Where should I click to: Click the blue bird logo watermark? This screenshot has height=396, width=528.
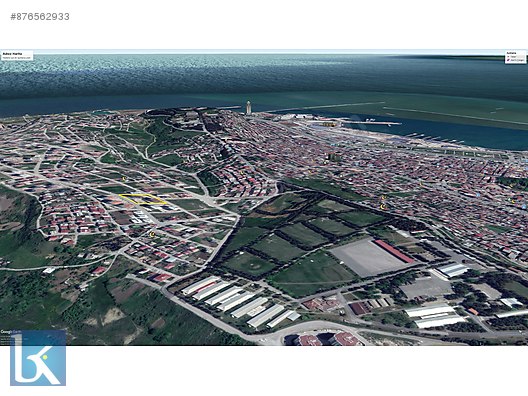38,358
